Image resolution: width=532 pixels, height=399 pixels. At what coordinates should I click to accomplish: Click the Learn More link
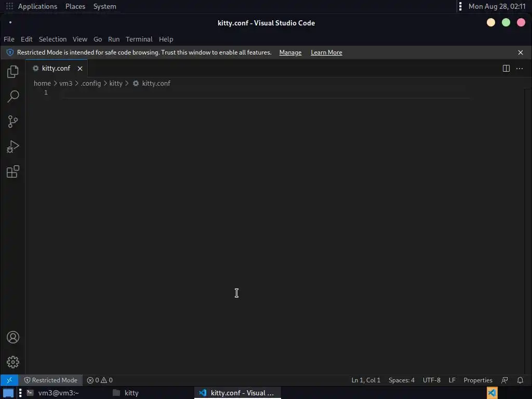tap(326, 52)
